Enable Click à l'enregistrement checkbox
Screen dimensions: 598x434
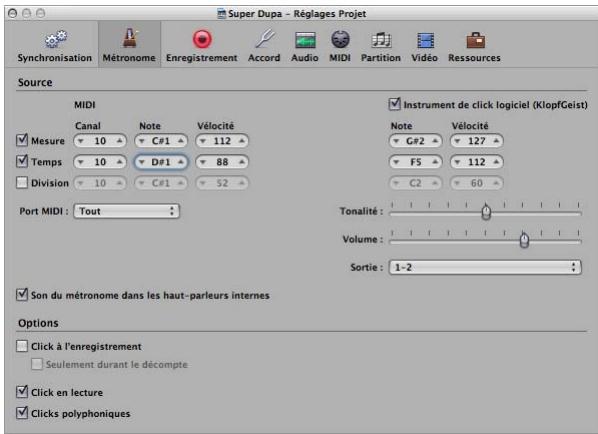(x=22, y=346)
